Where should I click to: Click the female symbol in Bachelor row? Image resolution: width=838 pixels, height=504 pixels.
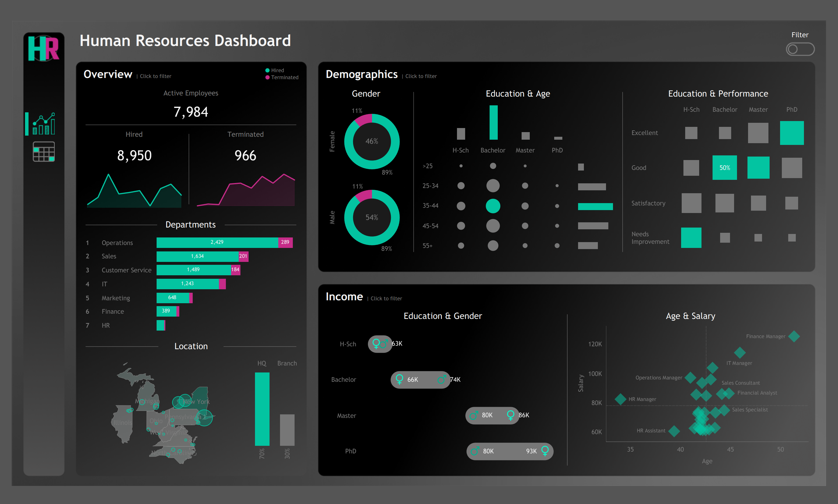pos(399,379)
